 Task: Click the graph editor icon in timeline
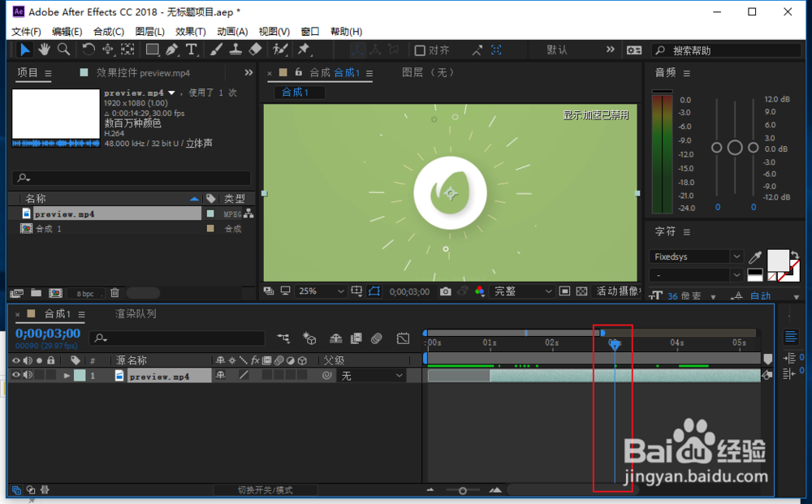(403, 338)
